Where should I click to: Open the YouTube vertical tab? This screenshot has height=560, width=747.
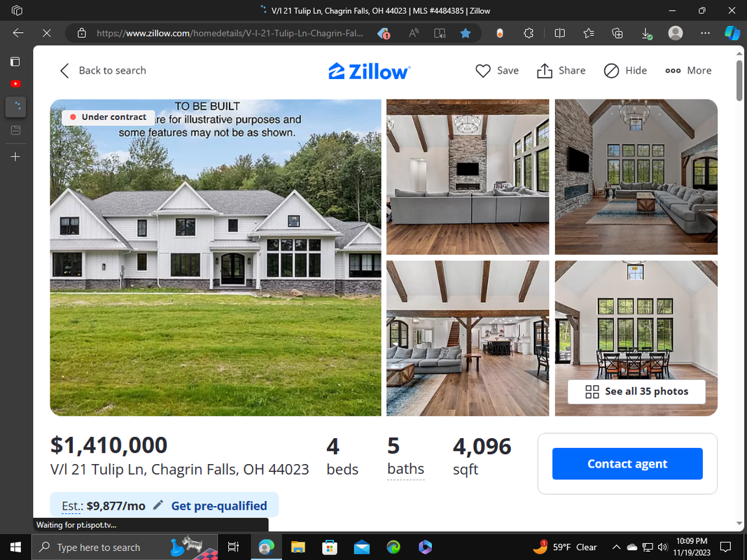(15, 84)
